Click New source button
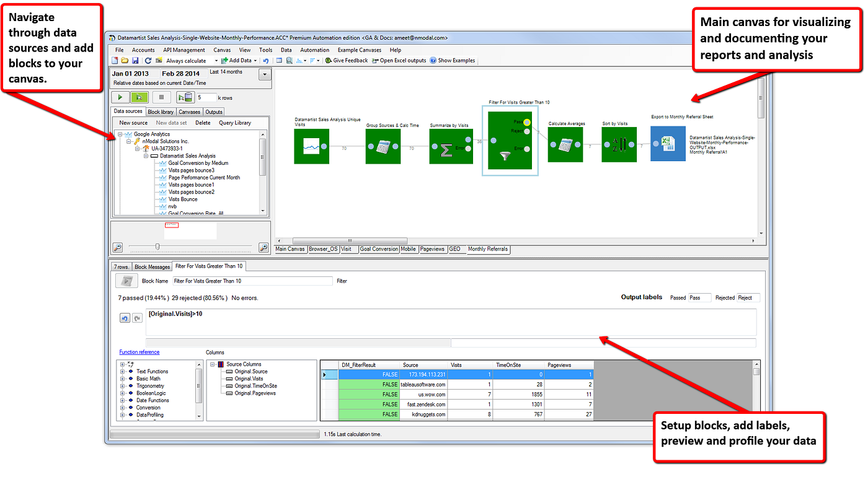 click(x=133, y=123)
